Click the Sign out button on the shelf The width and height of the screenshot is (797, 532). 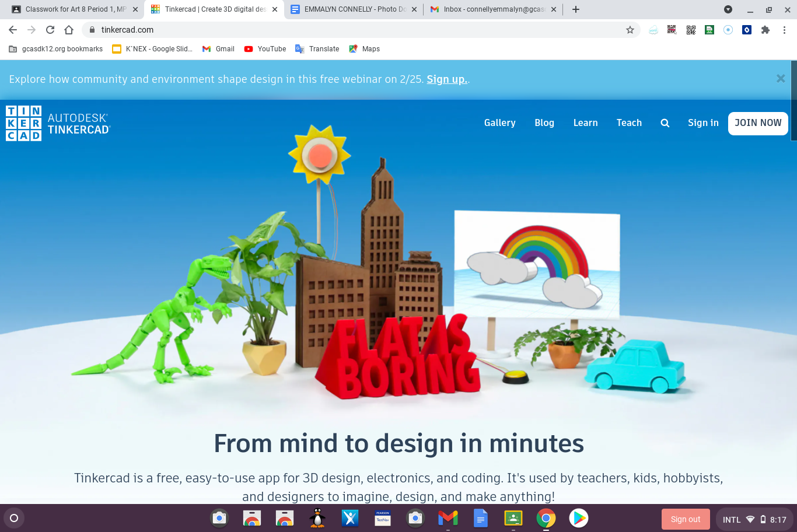686,519
